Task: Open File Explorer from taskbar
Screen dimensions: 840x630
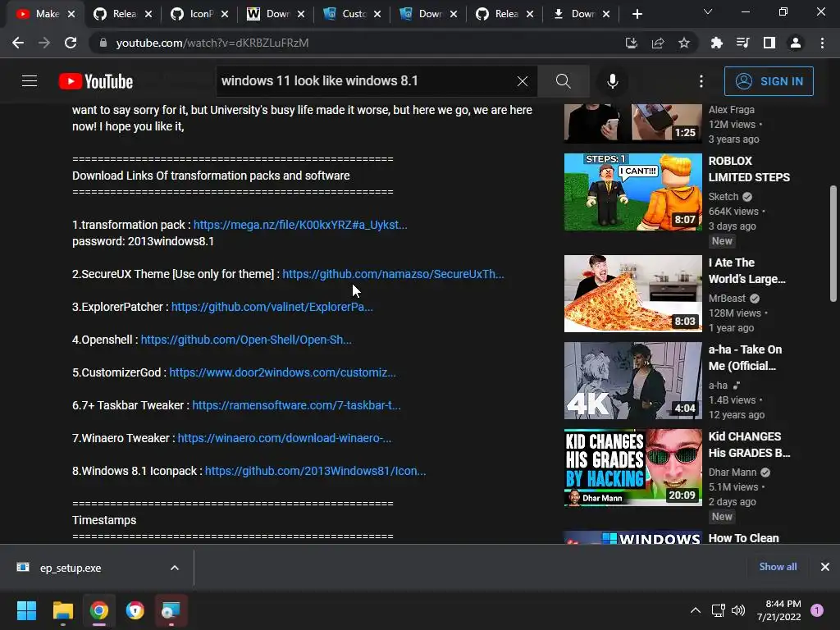Action: tap(62, 610)
